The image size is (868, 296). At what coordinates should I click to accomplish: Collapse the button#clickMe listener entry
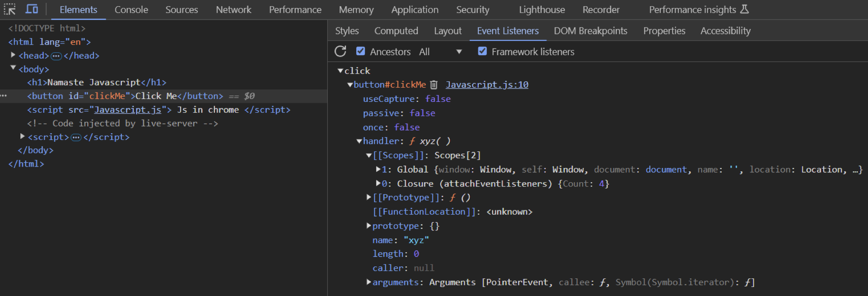pos(350,85)
